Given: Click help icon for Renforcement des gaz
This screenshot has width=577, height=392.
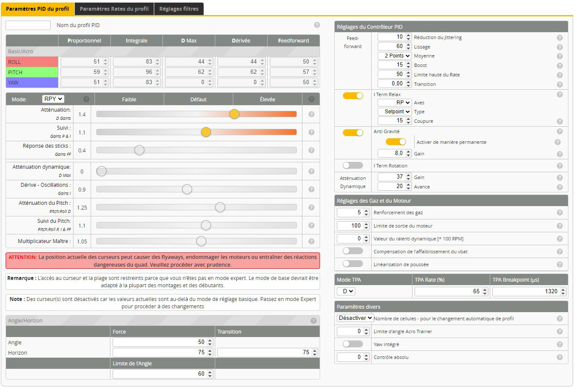Looking at the screenshot, I should tap(559, 213).
